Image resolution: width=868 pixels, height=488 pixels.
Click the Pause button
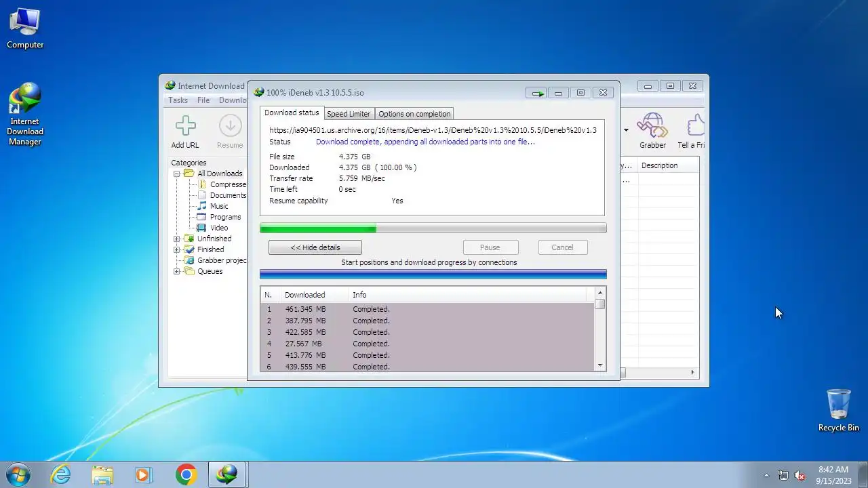point(490,247)
